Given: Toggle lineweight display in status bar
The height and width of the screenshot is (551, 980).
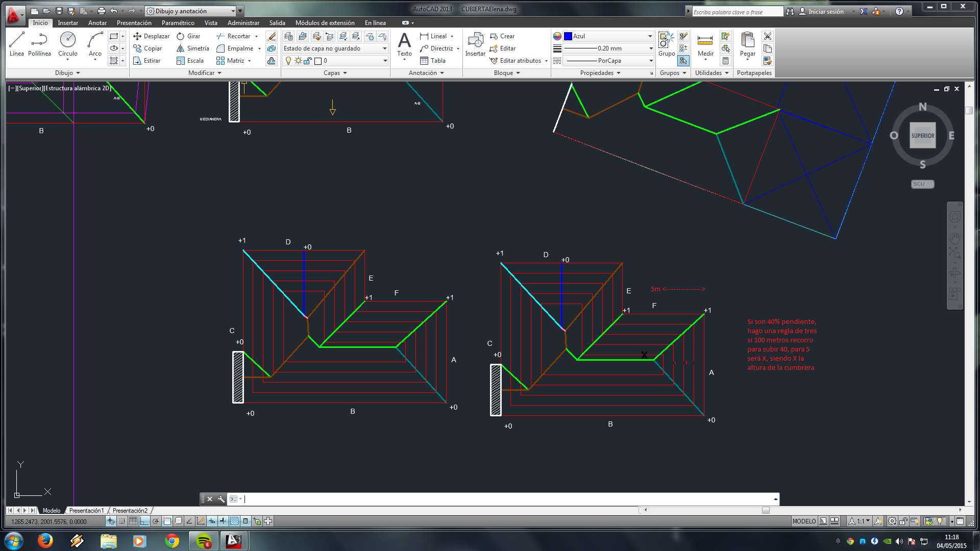Looking at the screenshot, I should (223, 521).
